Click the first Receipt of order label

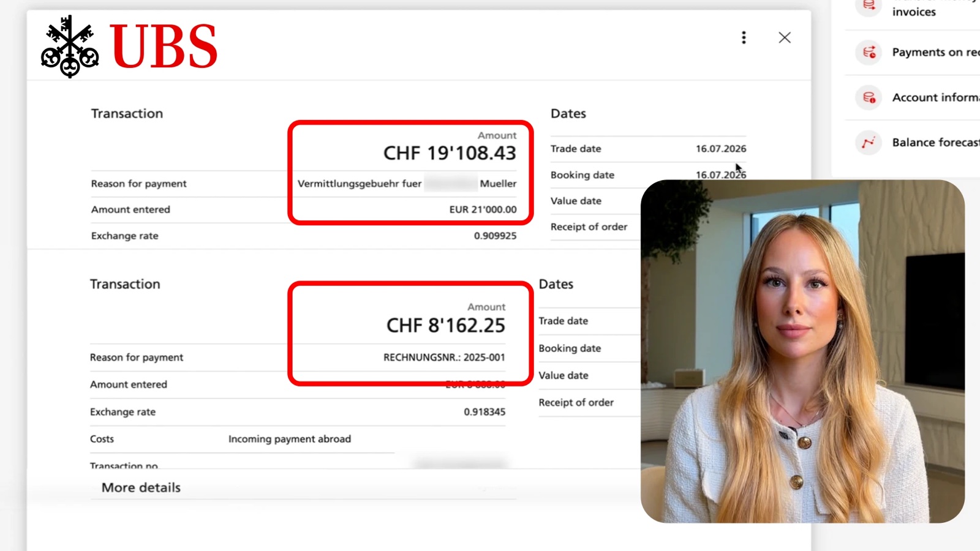[589, 227]
